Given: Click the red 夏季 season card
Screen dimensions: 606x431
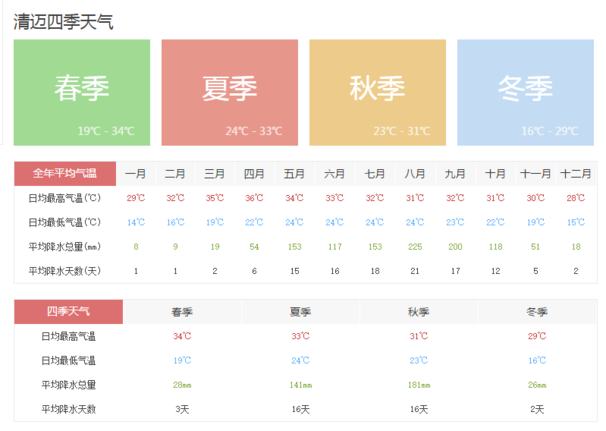Looking at the screenshot, I should pyautogui.click(x=230, y=92).
